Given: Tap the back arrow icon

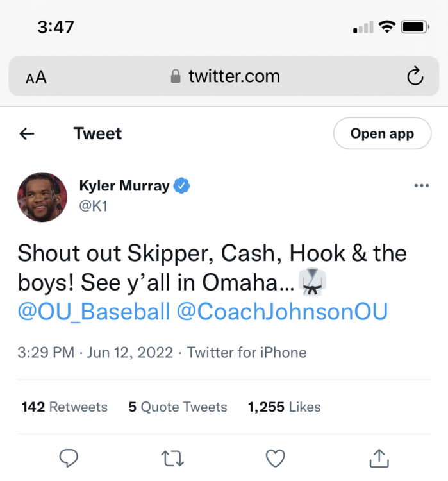Looking at the screenshot, I should [27, 133].
